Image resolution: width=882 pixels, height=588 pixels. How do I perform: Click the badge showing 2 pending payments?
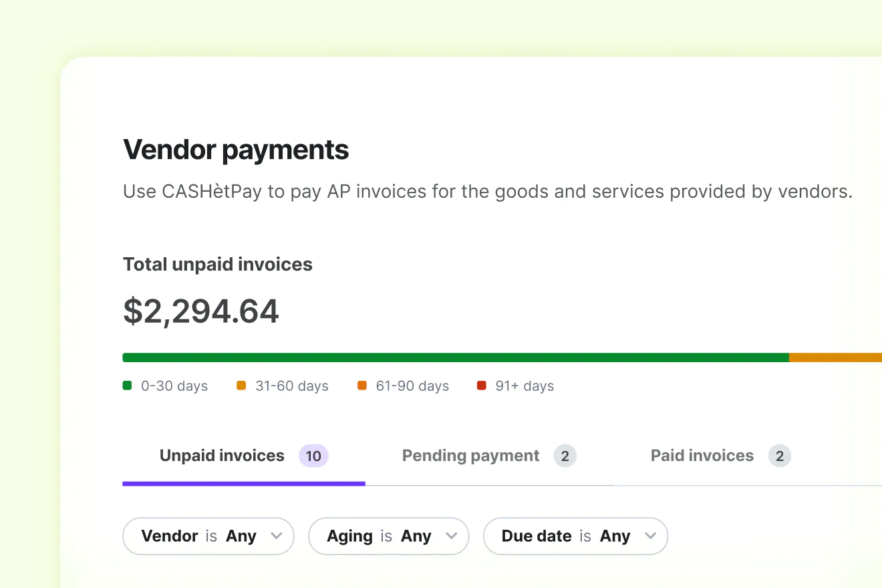pos(565,456)
